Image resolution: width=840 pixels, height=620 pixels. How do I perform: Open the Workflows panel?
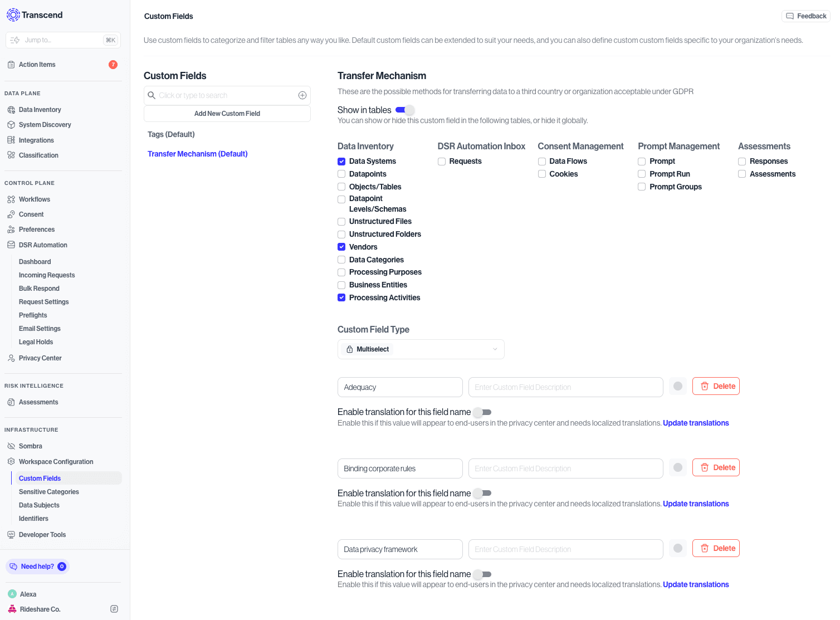point(35,199)
